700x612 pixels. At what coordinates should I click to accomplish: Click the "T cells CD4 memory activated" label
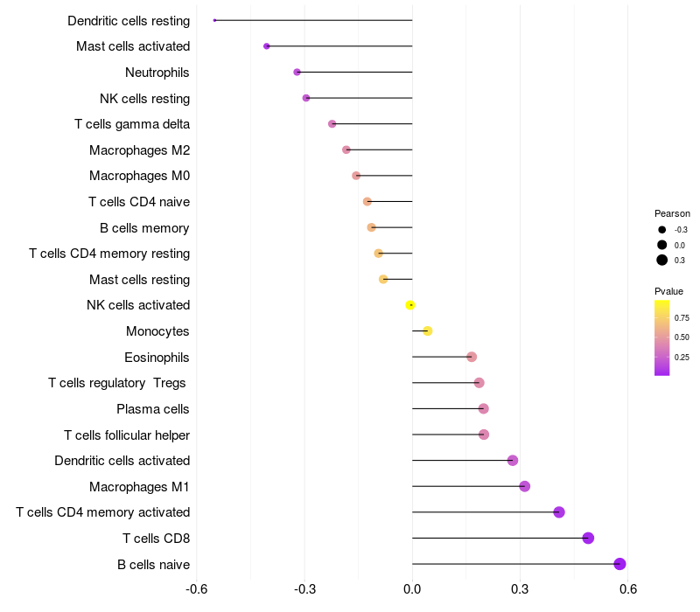click(x=103, y=512)
